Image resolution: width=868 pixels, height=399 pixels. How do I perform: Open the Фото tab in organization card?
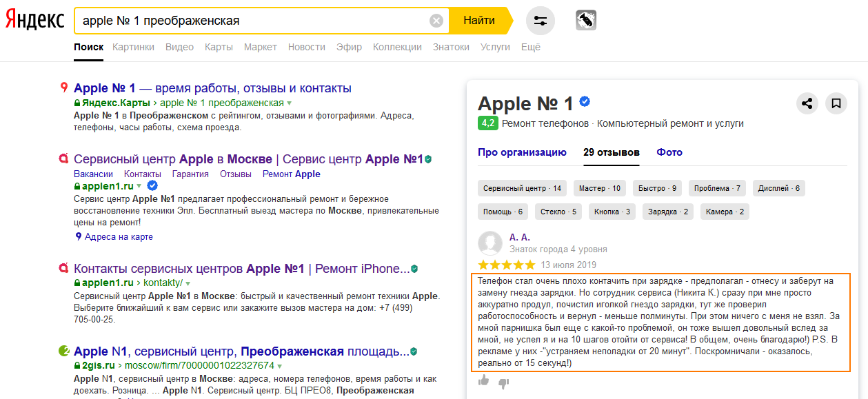coord(669,152)
